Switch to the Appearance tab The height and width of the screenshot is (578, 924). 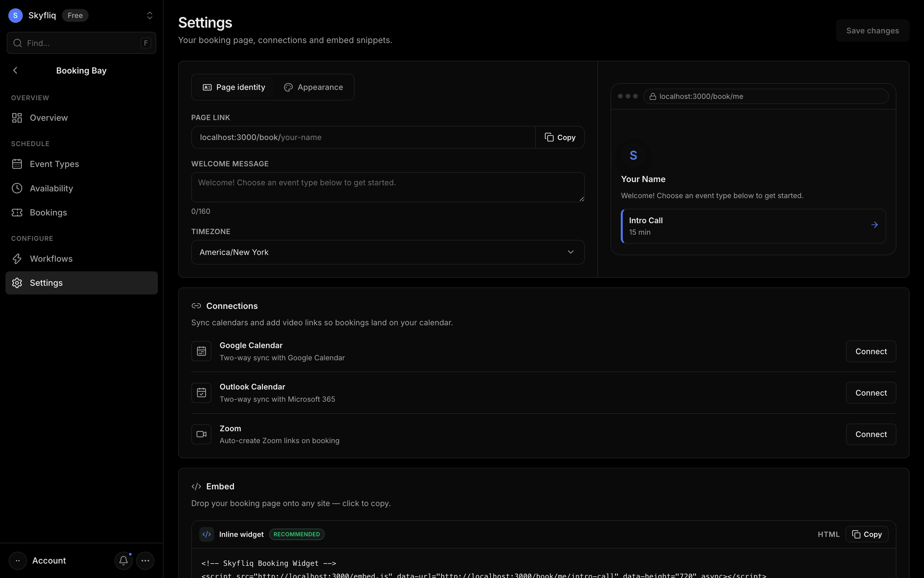click(313, 87)
